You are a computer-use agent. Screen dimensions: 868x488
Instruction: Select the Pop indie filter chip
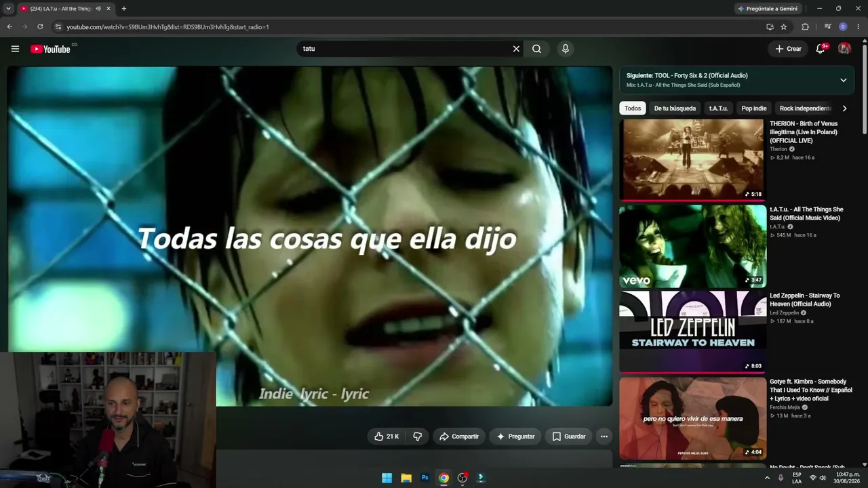pos(753,108)
